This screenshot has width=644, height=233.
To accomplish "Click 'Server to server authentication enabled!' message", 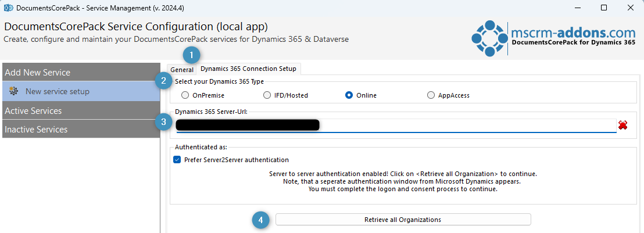I will pos(403,174).
